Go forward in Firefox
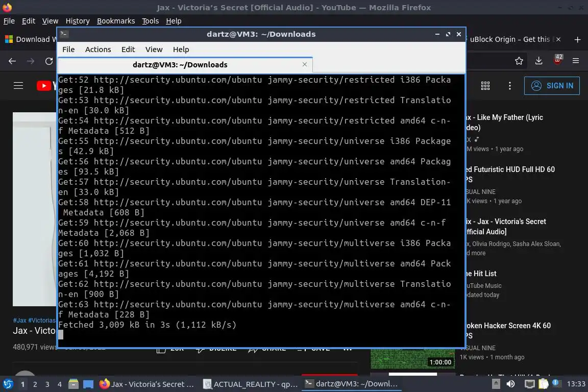 click(x=31, y=61)
